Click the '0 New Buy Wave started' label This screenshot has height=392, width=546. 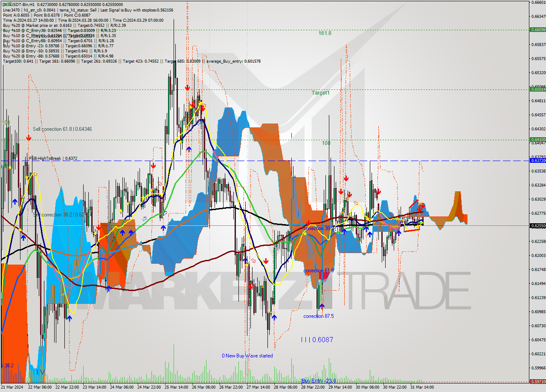[247, 356]
